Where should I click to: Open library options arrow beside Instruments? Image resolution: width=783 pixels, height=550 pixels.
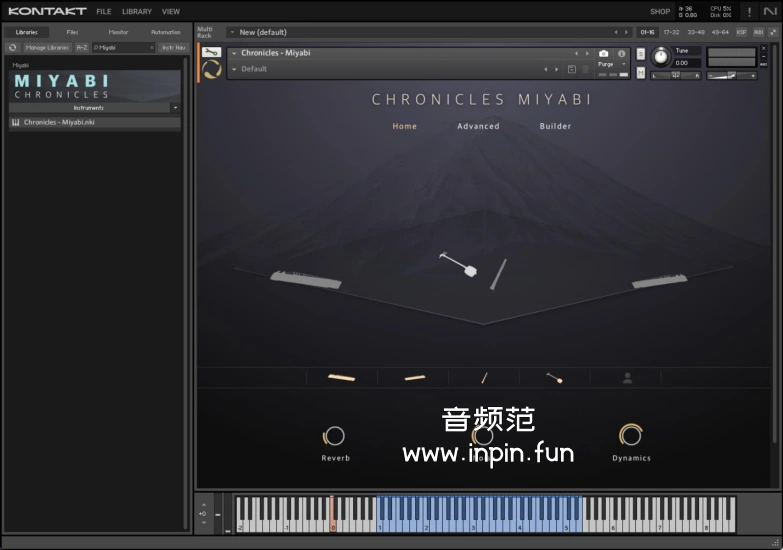click(x=175, y=108)
